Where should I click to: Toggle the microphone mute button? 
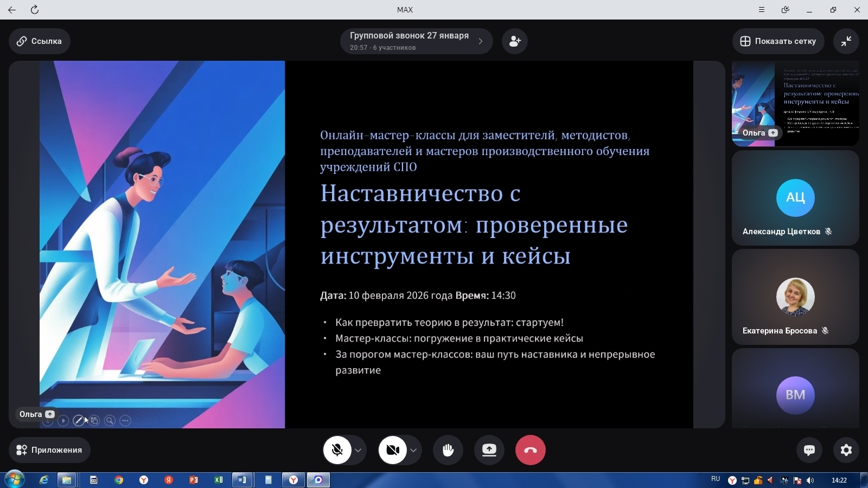(337, 450)
